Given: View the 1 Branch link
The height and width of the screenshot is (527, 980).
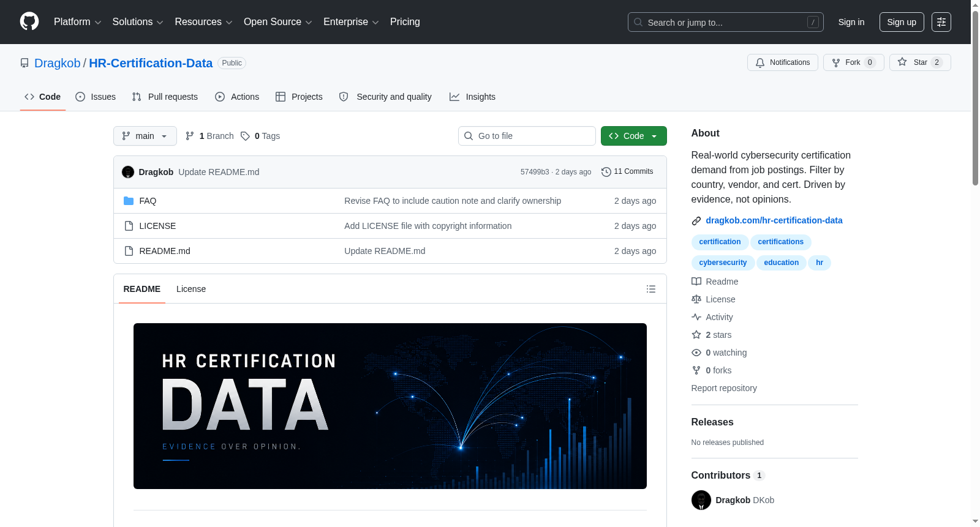Looking at the screenshot, I should (x=209, y=136).
